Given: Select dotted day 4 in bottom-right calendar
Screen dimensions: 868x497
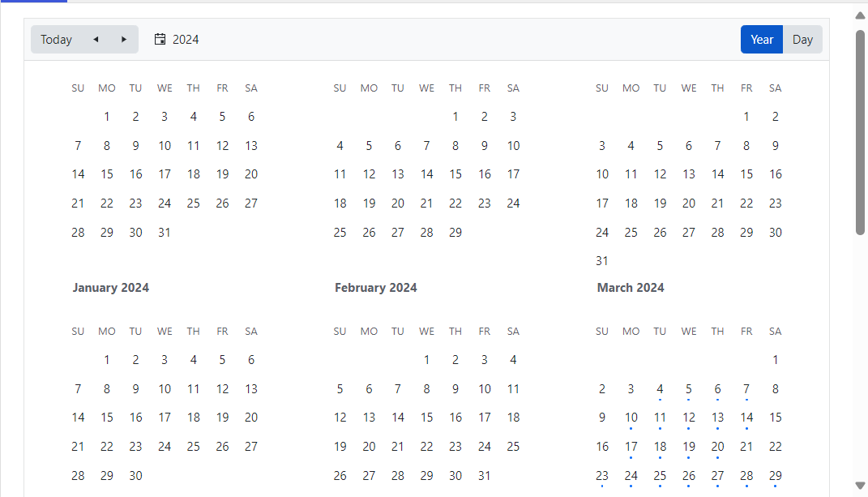Looking at the screenshot, I should click(660, 389).
